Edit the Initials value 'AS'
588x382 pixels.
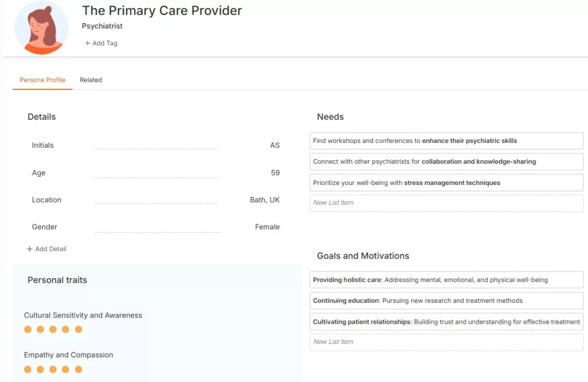click(x=275, y=145)
